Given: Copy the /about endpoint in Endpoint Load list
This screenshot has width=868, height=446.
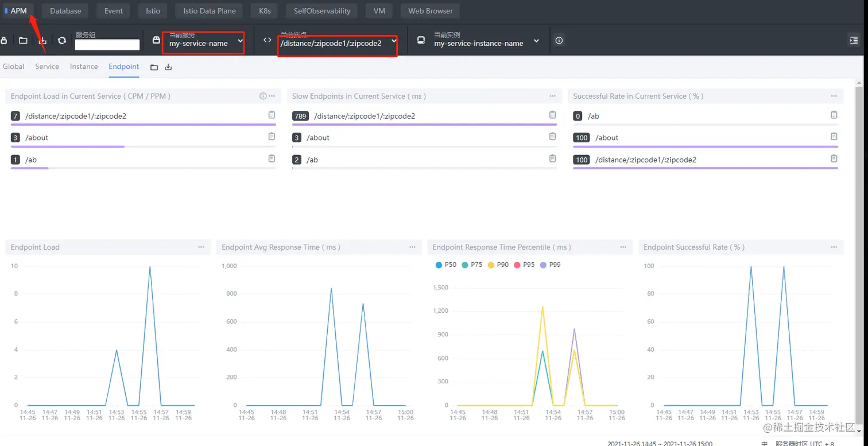Looking at the screenshot, I should pos(272,137).
